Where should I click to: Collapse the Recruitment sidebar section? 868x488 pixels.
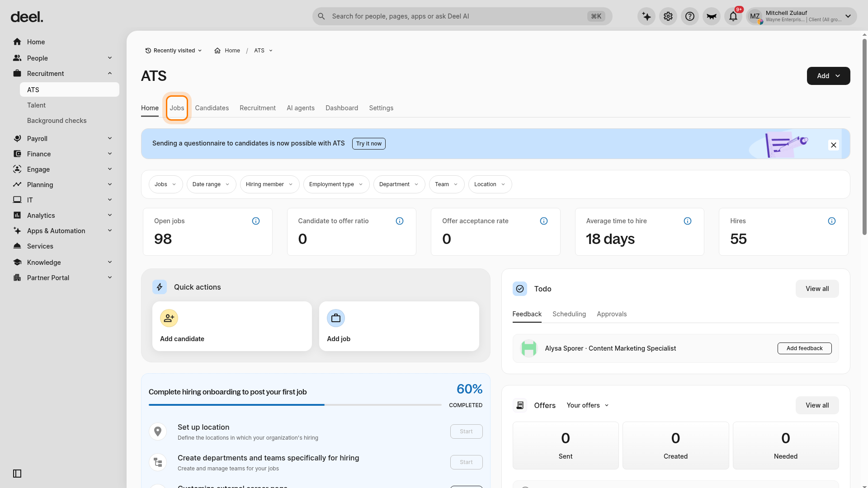tap(110, 73)
